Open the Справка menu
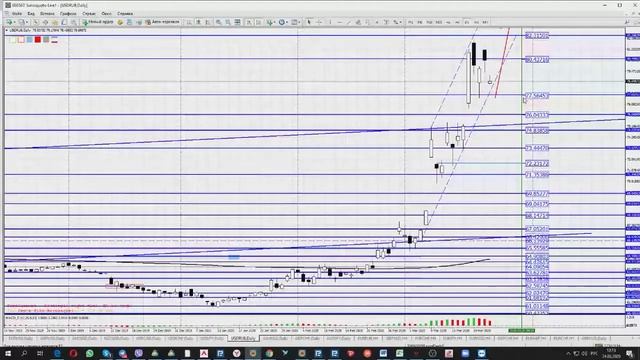Viewport: 640px width, 360px height. pos(125,13)
